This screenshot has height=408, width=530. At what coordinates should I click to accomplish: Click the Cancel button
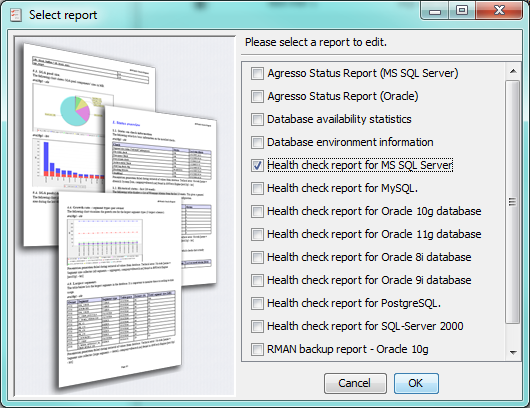(x=355, y=383)
